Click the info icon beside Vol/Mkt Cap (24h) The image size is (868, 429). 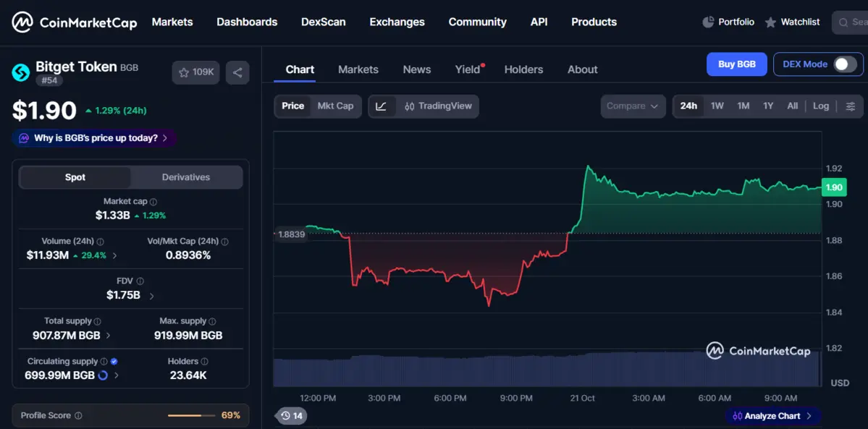point(224,242)
